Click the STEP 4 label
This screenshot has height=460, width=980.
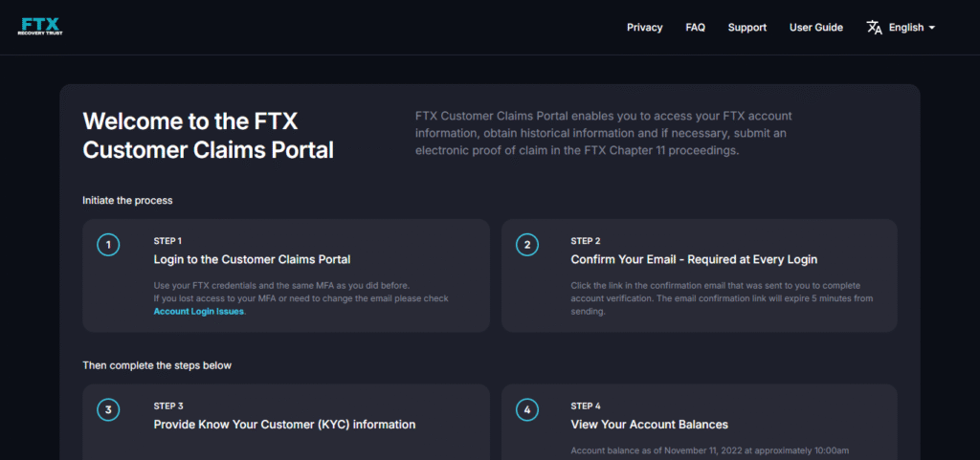pyautogui.click(x=586, y=405)
